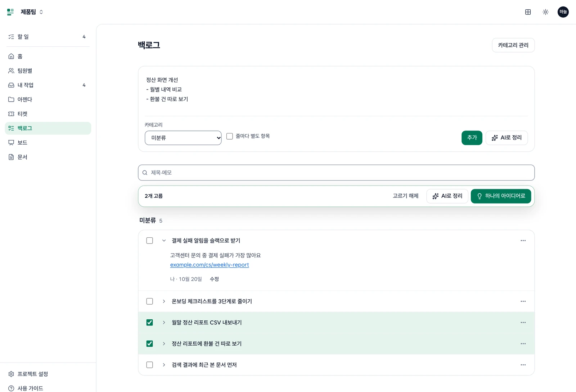Image resolution: width=576 pixels, height=392 pixels.
Task: Toggle light/dark theme sun icon
Action: pyautogui.click(x=545, y=12)
